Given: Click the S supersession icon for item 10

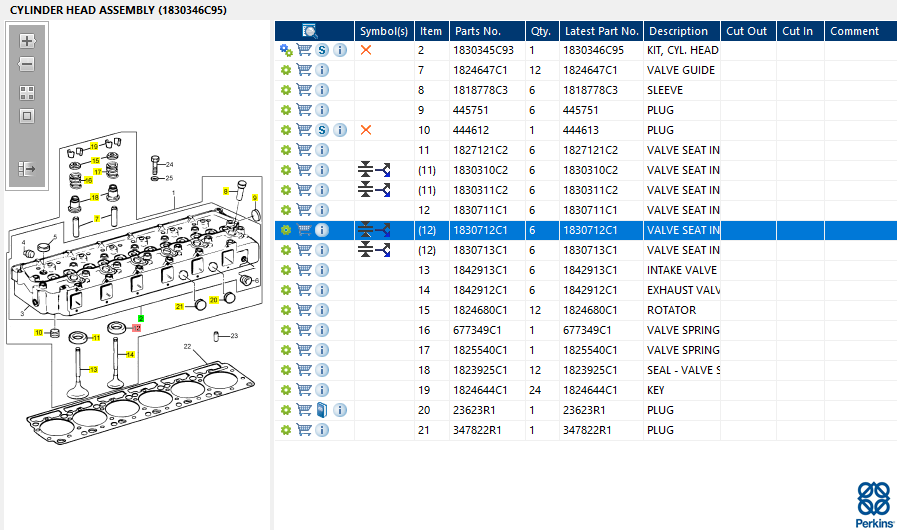Looking at the screenshot, I should click(322, 130).
